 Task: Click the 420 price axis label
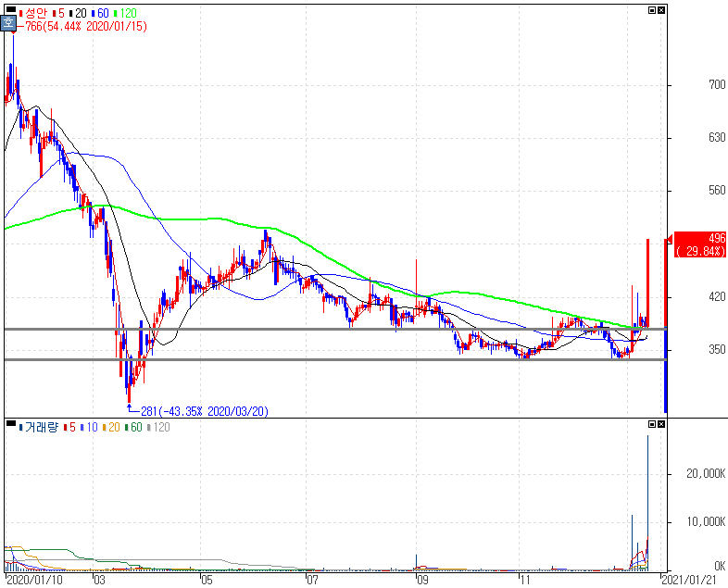point(717,296)
